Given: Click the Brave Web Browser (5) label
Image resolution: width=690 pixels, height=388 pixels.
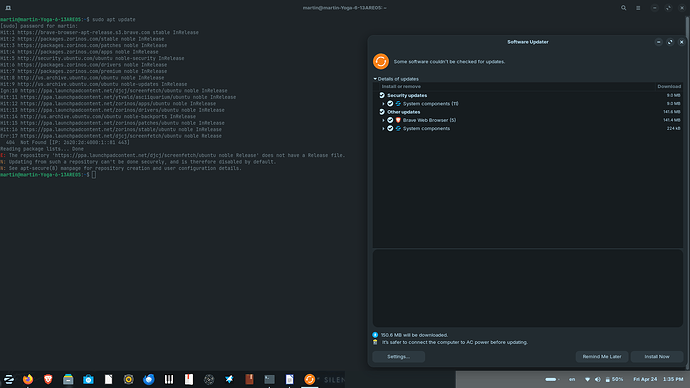Looking at the screenshot, I should [x=429, y=120].
